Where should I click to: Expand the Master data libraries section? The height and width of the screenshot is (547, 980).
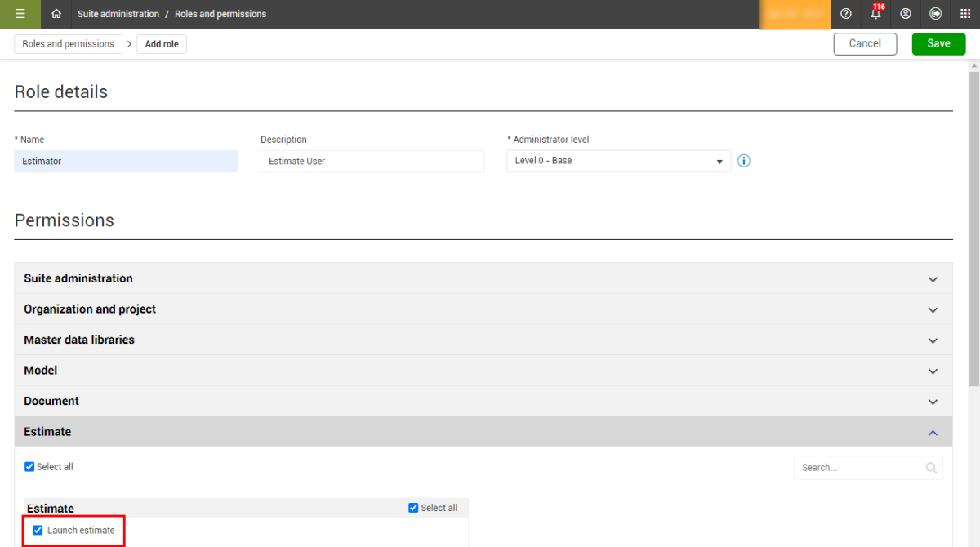(483, 340)
